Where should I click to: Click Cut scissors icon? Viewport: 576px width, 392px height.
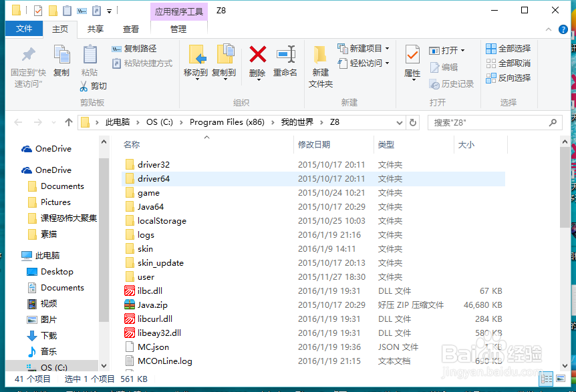point(84,86)
